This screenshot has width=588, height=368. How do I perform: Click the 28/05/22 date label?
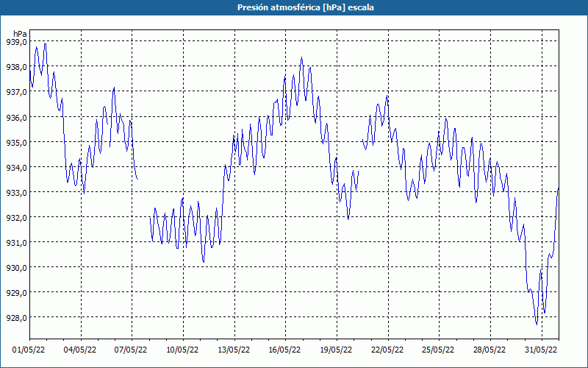490,350
